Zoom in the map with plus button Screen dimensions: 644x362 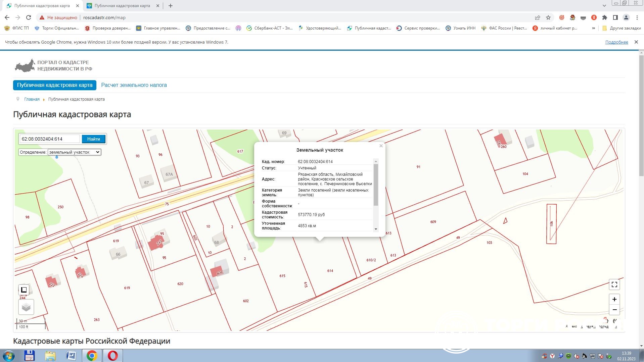[614, 299]
